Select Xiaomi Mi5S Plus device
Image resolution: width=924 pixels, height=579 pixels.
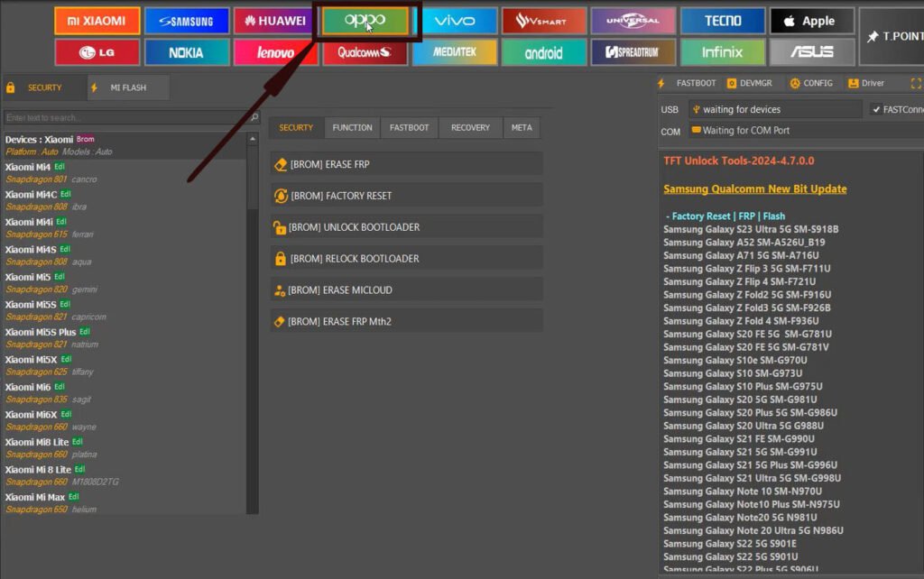pos(124,338)
